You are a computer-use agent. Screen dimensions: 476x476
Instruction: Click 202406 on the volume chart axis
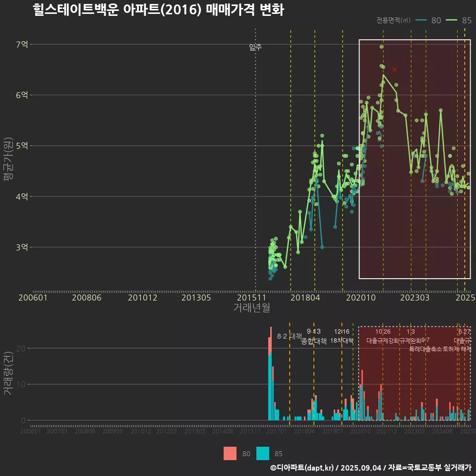(442, 431)
